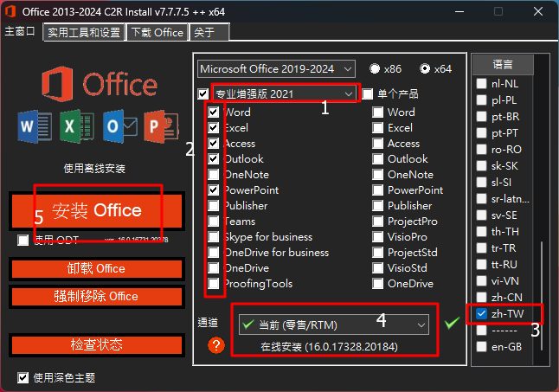
Task: Open the 当前 (零售/RTM) channel dropdown
Action: point(334,325)
